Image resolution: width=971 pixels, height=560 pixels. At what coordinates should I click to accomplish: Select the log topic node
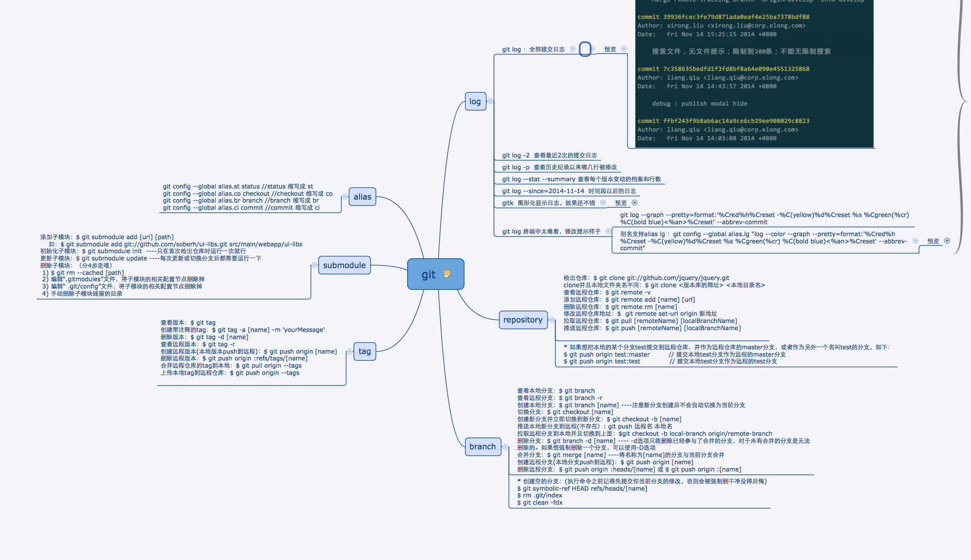(x=475, y=101)
